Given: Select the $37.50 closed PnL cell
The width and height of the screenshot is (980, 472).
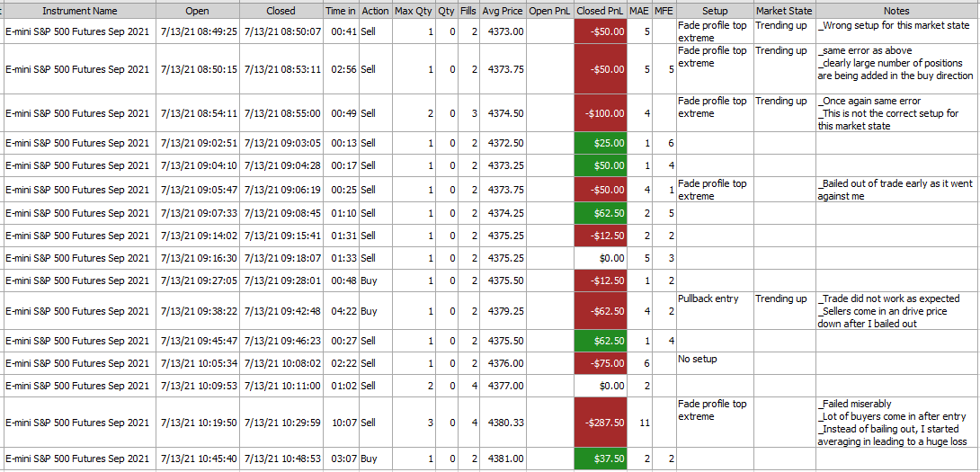Looking at the screenshot, I should click(x=600, y=459).
